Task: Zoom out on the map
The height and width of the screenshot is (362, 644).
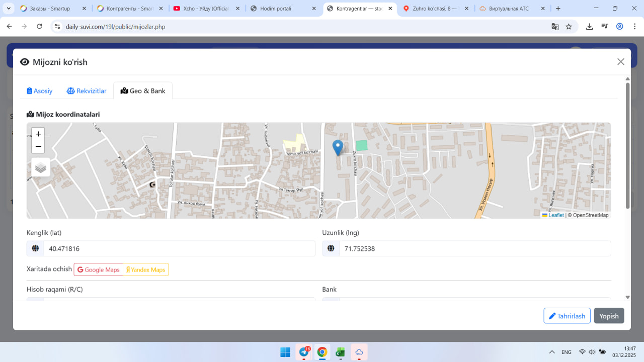Action: [x=38, y=146]
